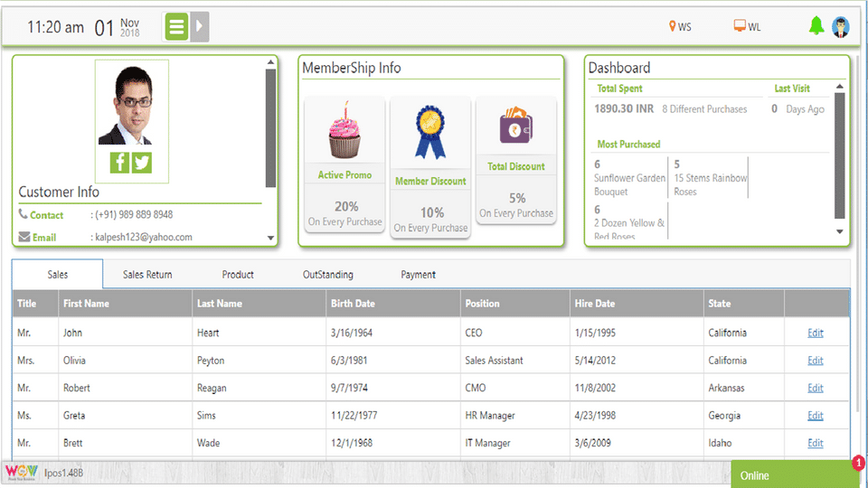Viewport: 868px width, 488px height.
Task: Click the 2 Dozen Yellow & Red Roses item
Action: [629, 230]
